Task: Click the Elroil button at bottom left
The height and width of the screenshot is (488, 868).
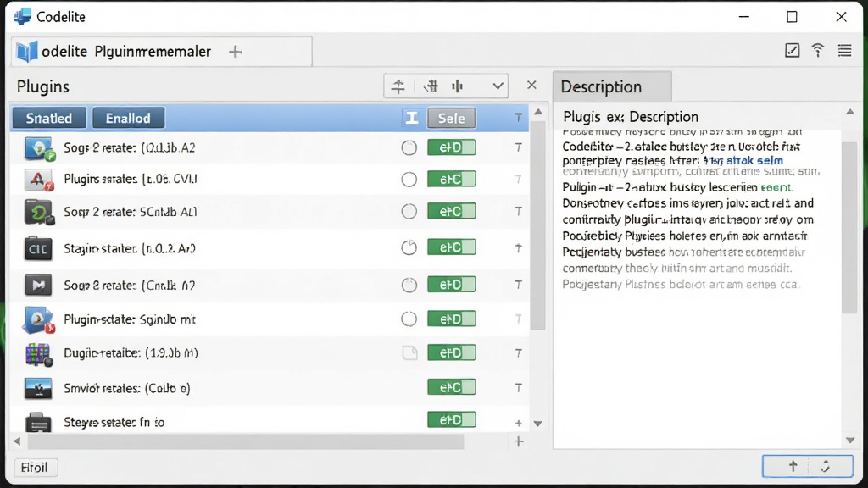Action: (34, 468)
